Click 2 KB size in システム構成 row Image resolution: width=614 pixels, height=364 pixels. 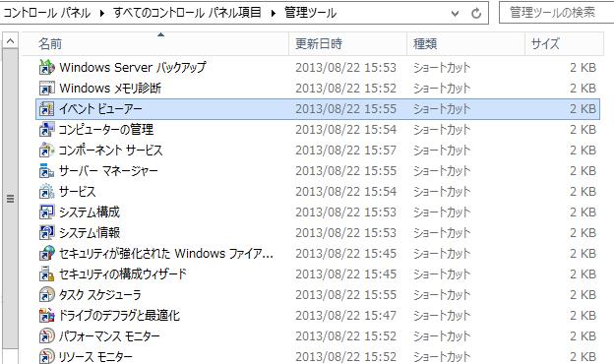[x=583, y=212]
